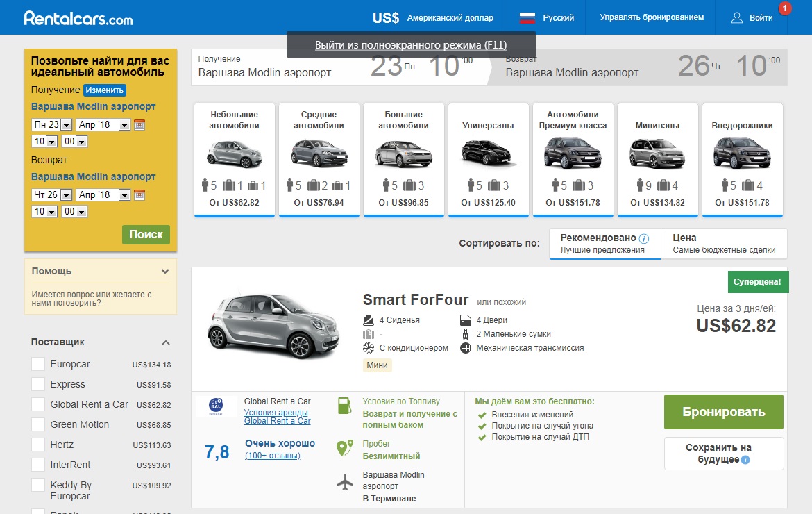Change currency Американский доллар

(450, 18)
